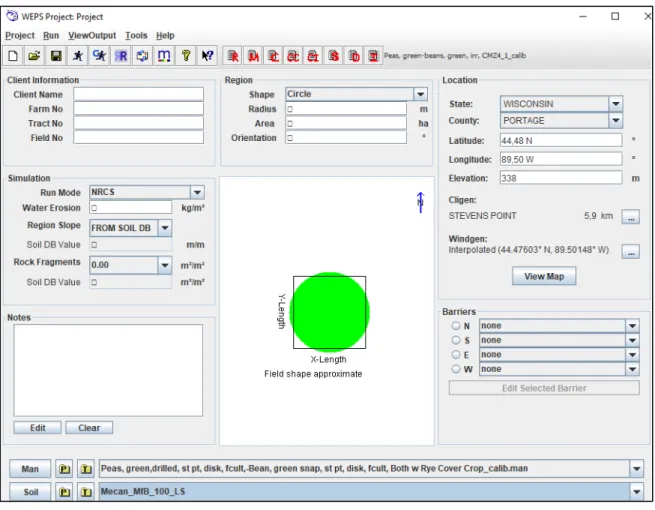The width and height of the screenshot is (655, 510).
Task: Open the Project menu
Action: (20, 36)
